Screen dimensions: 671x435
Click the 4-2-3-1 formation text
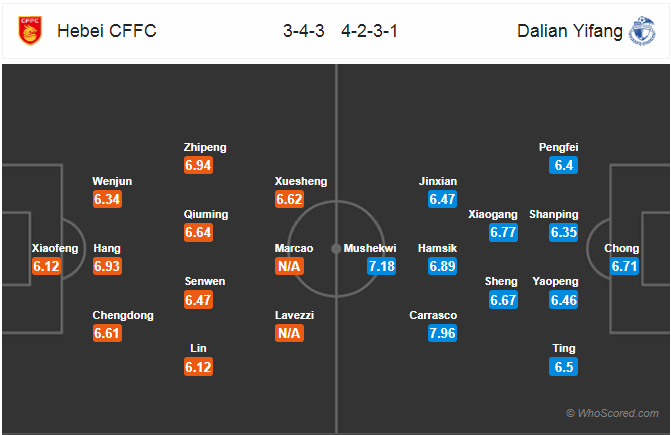pyautogui.click(x=370, y=31)
